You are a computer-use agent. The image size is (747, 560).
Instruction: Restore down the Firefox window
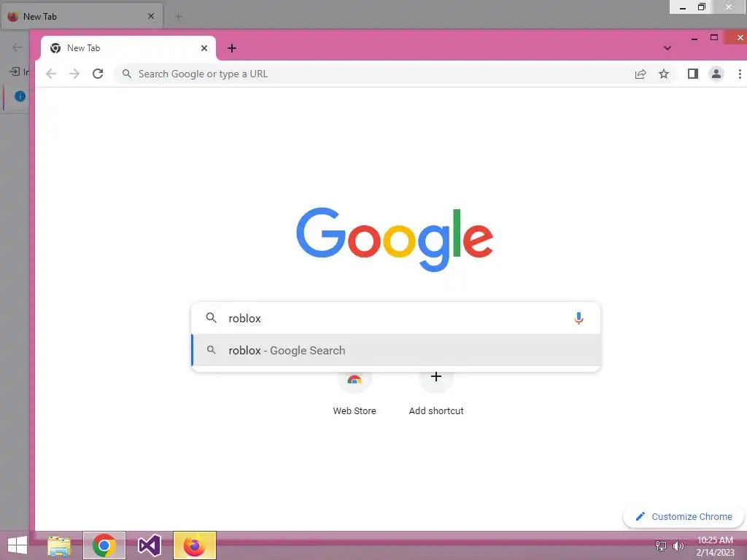[x=702, y=7]
